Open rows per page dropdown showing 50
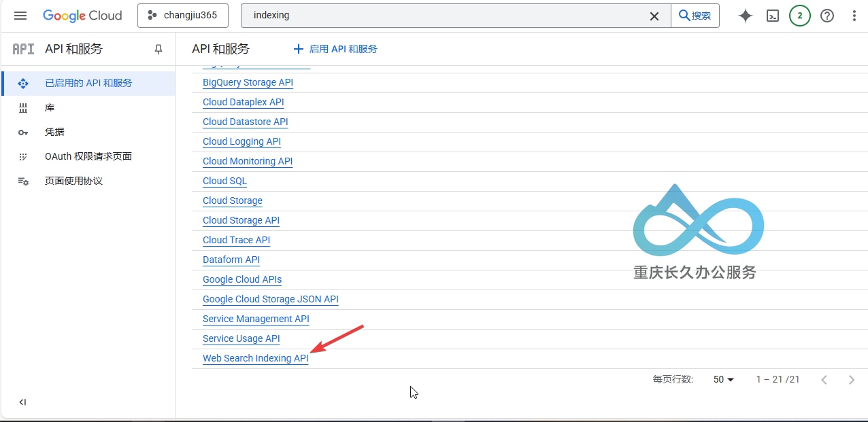Screen dimensions: 868x422 [724, 379]
